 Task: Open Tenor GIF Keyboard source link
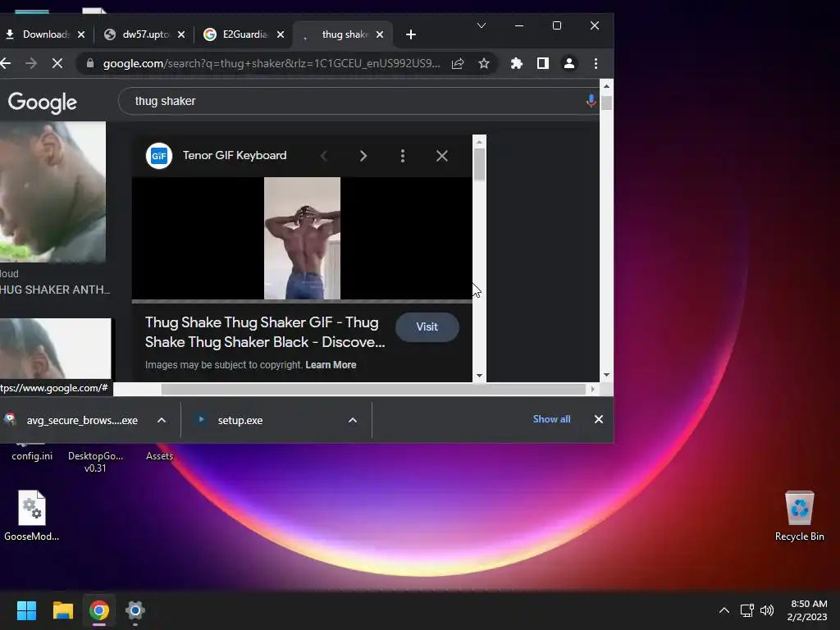pyautogui.click(x=235, y=155)
